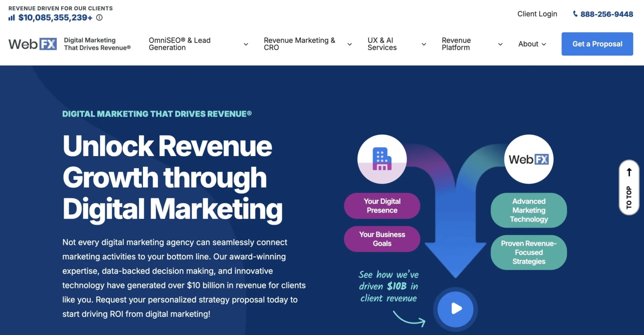This screenshot has height=335, width=644.
Task: Open the About menu label
Action: click(x=528, y=44)
